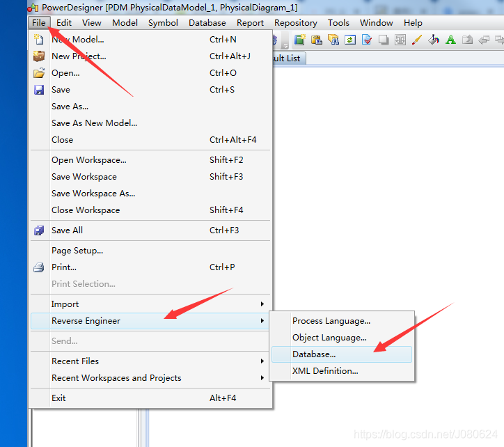Select Open... in the File menu
This screenshot has width=504, height=447.
150,73
